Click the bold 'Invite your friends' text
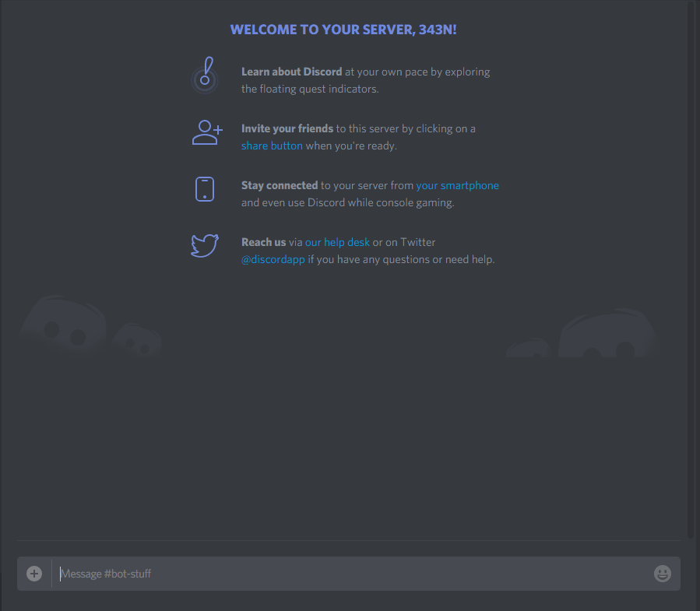This screenshot has width=700, height=611. pyautogui.click(x=287, y=128)
